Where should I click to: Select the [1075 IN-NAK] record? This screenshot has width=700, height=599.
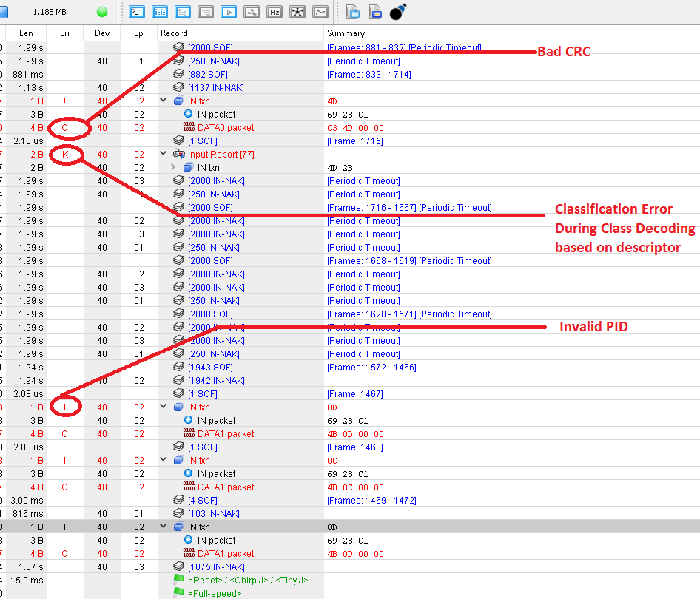(x=216, y=567)
